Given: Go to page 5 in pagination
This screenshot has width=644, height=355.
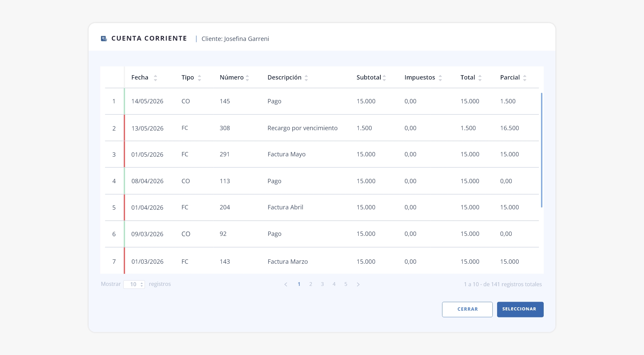Looking at the screenshot, I should [346, 284].
